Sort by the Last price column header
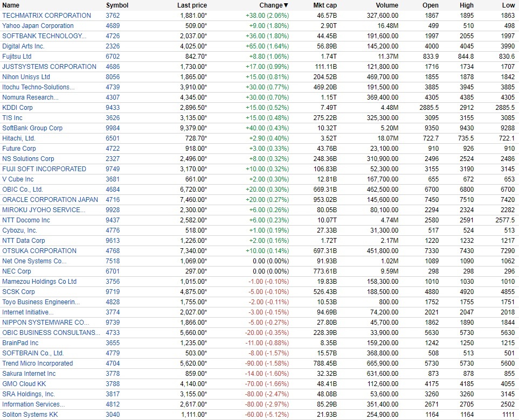The height and width of the screenshot is (420, 519). pyautogui.click(x=192, y=5)
